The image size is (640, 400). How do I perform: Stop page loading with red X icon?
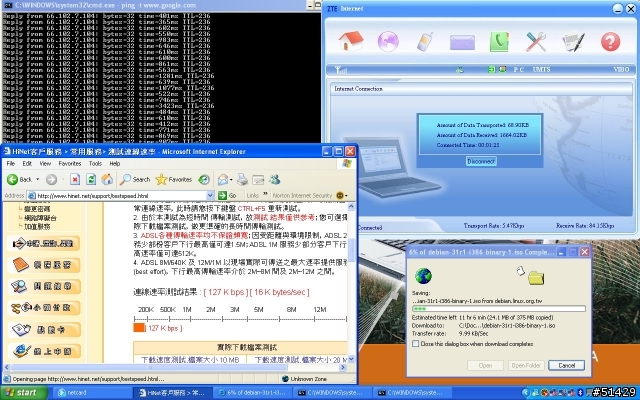tap(75, 179)
